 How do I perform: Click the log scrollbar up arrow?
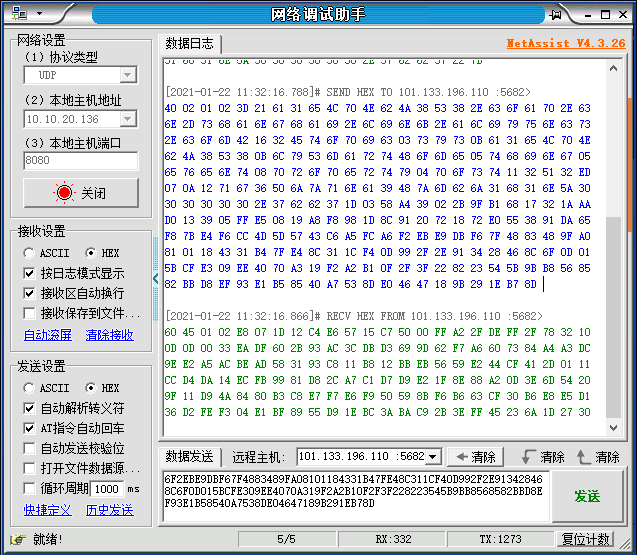[613, 68]
